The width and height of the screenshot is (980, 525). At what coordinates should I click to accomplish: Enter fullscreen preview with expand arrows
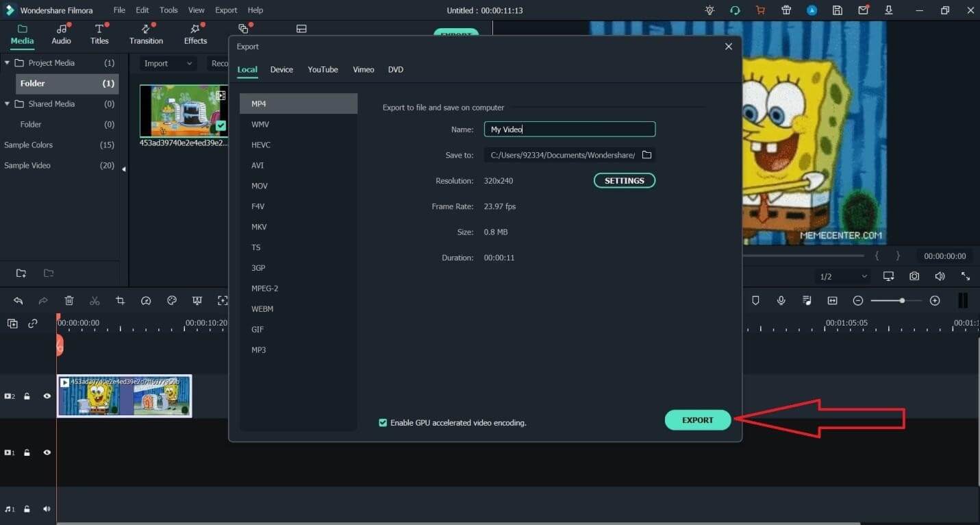point(966,276)
